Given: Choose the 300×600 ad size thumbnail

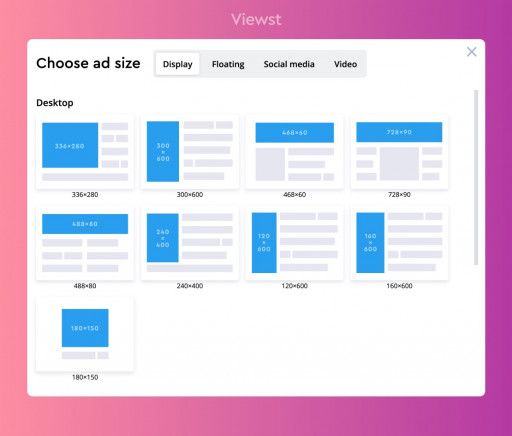Looking at the screenshot, I should click(190, 152).
